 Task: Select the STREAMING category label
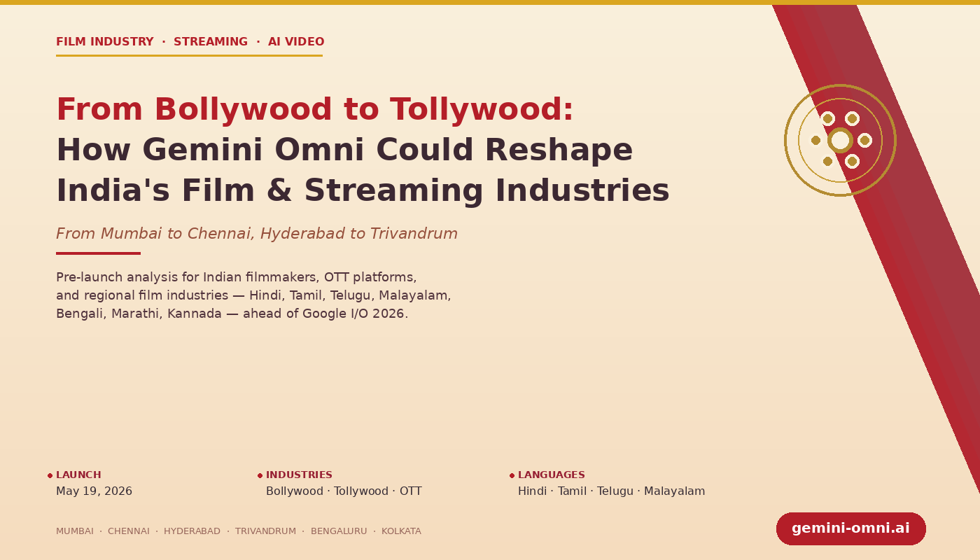(x=211, y=42)
